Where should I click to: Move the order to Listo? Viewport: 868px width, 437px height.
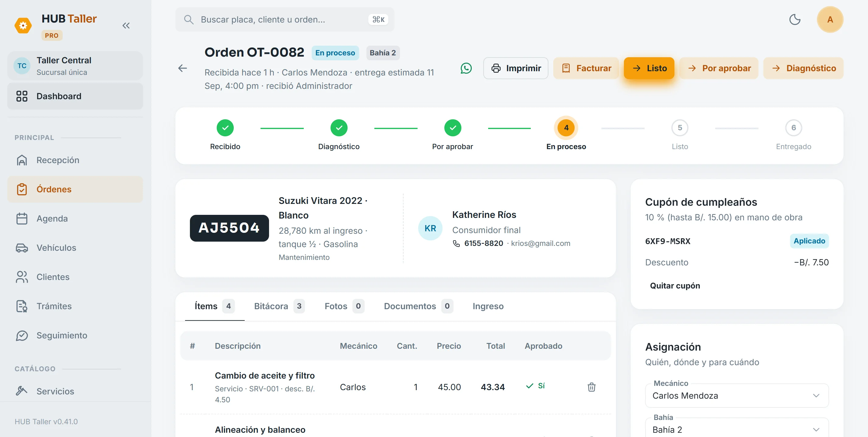pyautogui.click(x=649, y=68)
